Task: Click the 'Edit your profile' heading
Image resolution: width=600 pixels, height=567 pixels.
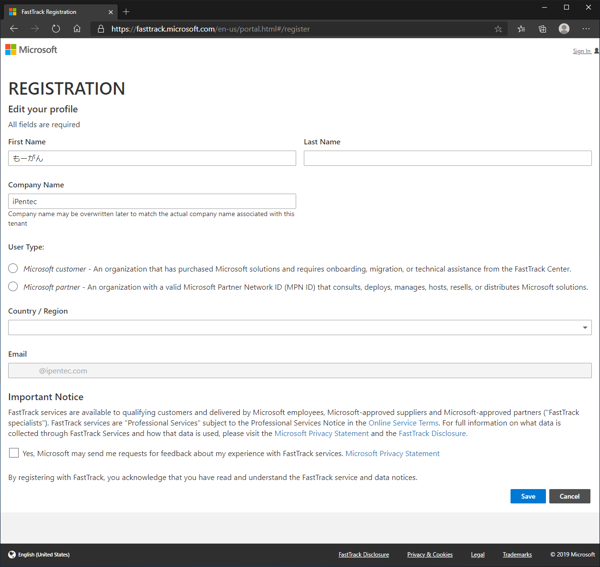Action: (x=43, y=109)
